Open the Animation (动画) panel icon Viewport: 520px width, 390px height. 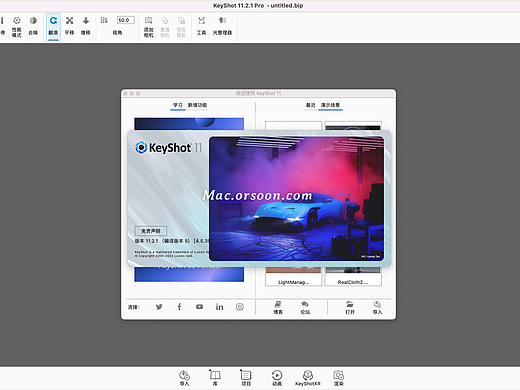click(x=277, y=378)
